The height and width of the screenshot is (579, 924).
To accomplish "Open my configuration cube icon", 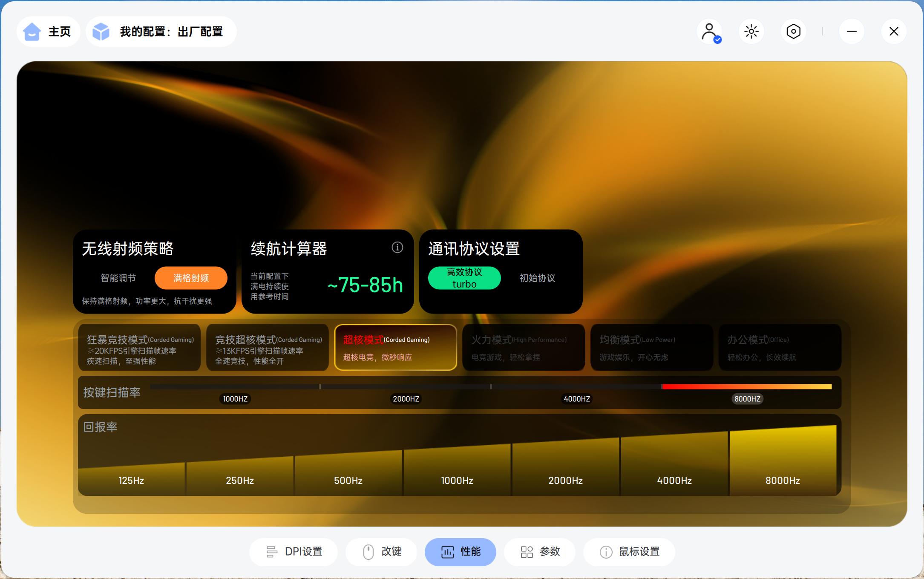I will click(x=101, y=32).
